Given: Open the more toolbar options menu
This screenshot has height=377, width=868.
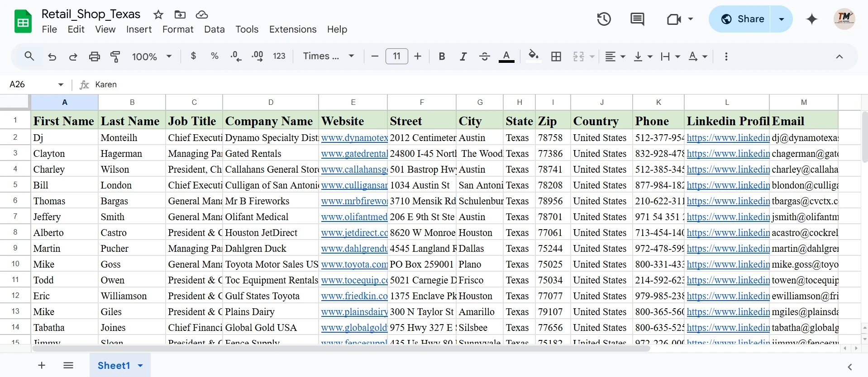Looking at the screenshot, I should click(726, 57).
